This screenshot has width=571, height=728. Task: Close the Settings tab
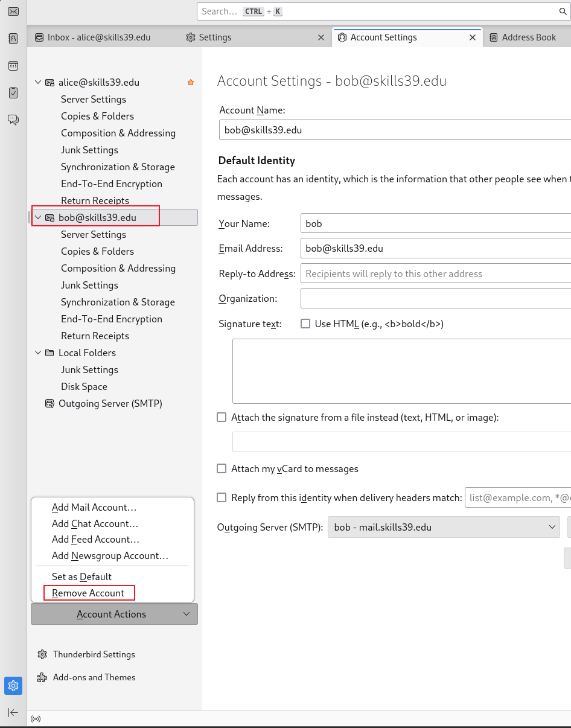coord(321,37)
